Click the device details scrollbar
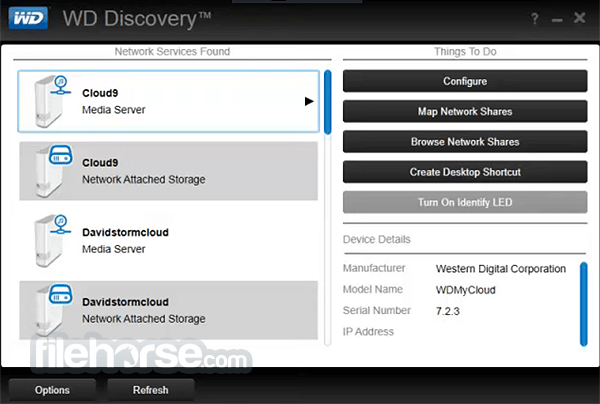 point(584,304)
